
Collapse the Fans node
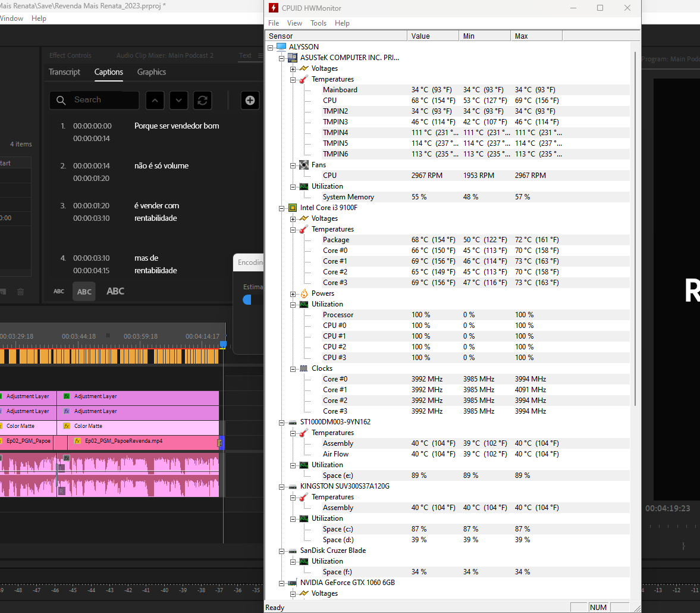point(293,165)
